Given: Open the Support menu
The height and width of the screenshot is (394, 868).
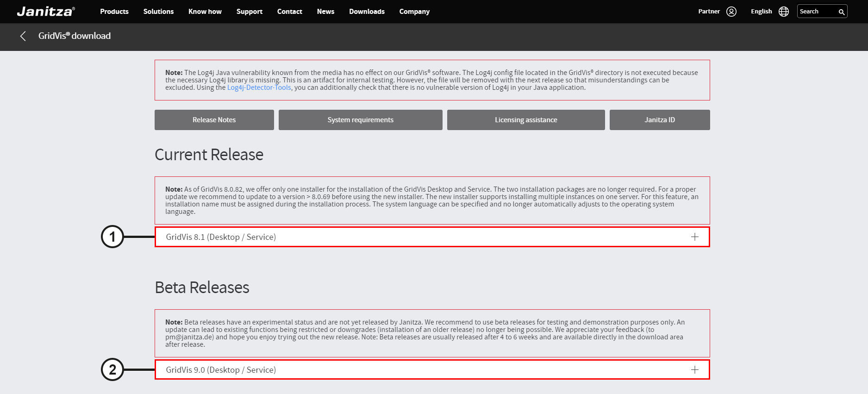Looking at the screenshot, I should click(x=250, y=12).
